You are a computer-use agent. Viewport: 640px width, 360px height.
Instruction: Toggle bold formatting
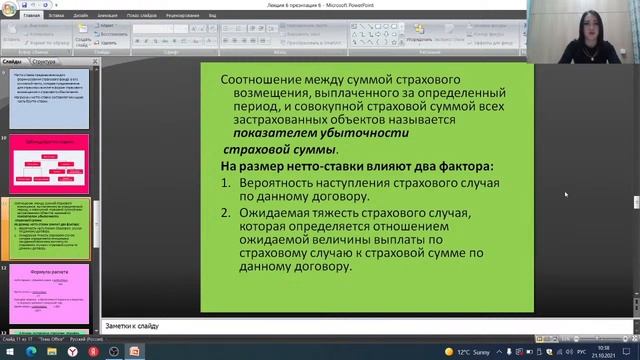pos(137,41)
